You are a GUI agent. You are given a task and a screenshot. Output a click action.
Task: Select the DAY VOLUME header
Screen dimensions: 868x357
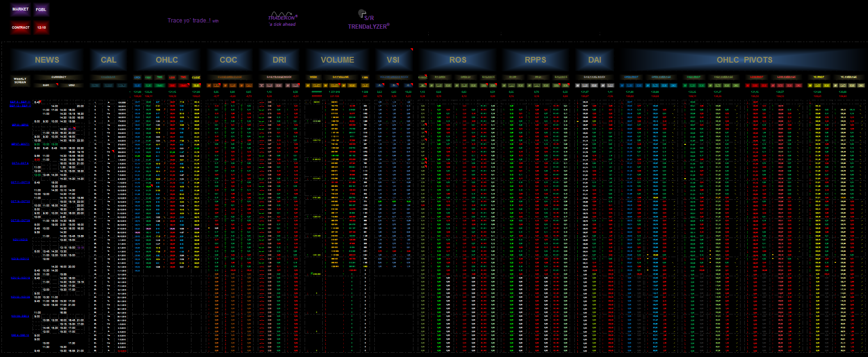341,77
